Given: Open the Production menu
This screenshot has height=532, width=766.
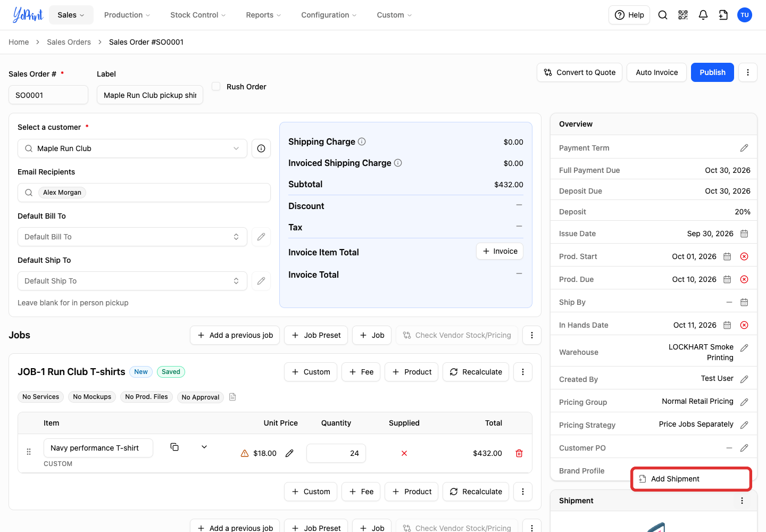Looking at the screenshot, I should tap(127, 15).
